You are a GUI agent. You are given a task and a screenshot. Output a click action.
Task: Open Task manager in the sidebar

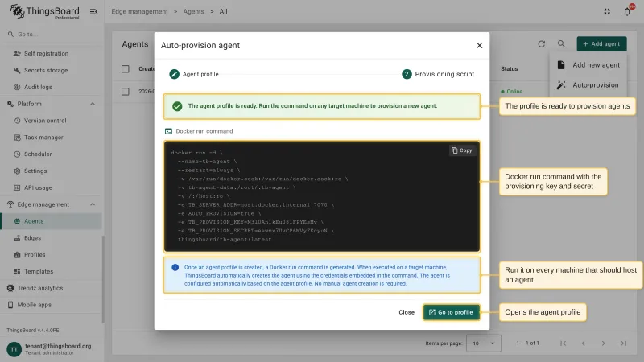(x=52, y=138)
